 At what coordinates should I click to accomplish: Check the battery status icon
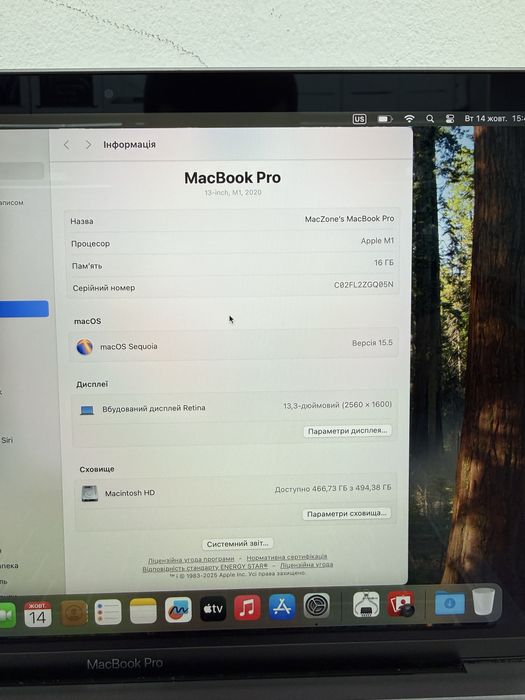point(385,119)
